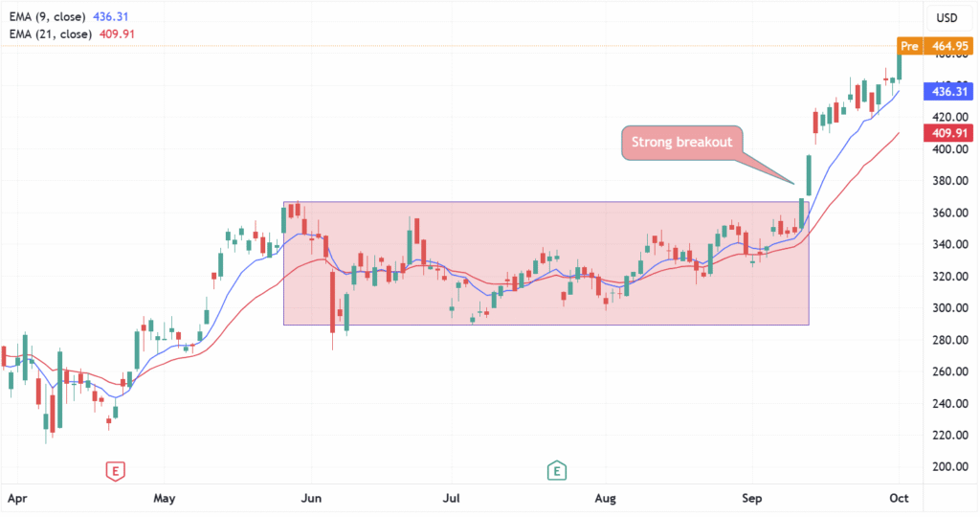Viewport: 980px width, 517px height.
Task: Click the 300.00 level on price axis
Action: (946, 308)
